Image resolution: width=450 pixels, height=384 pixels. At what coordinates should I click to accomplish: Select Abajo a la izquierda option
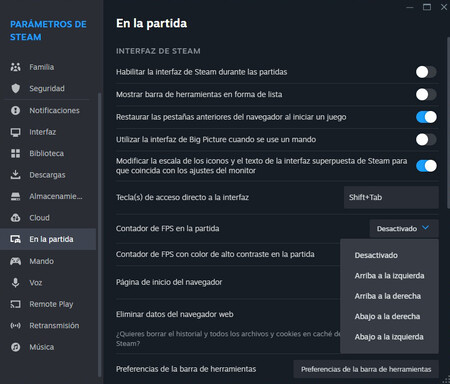[x=389, y=337]
